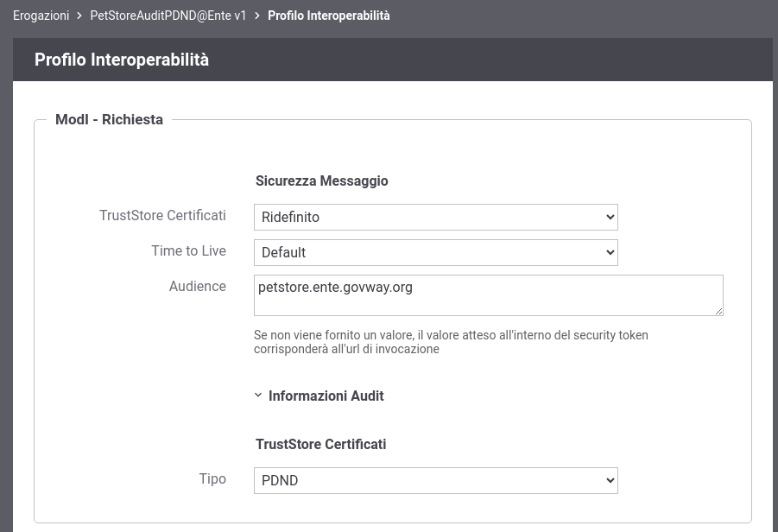
Task: Click the Profilo Interoperabilità page title
Action: pyautogui.click(x=122, y=60)
